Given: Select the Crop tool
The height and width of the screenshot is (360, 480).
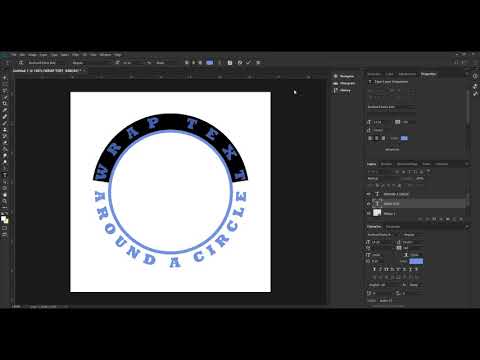Looking at the screenshot, I should 5,103.
